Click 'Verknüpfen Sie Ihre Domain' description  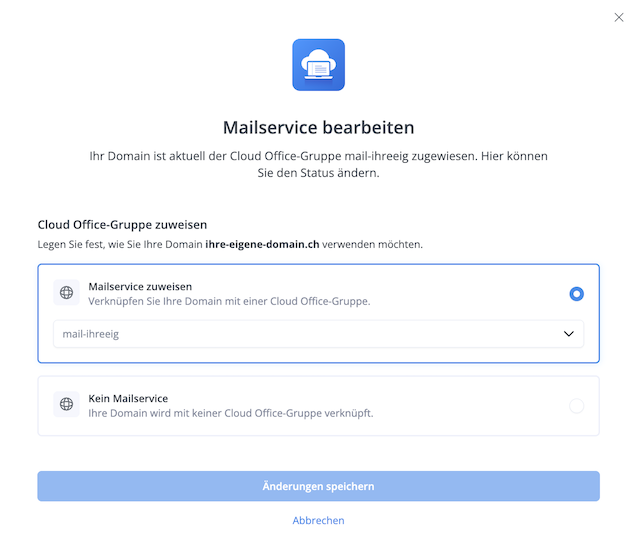click(229, 301)
